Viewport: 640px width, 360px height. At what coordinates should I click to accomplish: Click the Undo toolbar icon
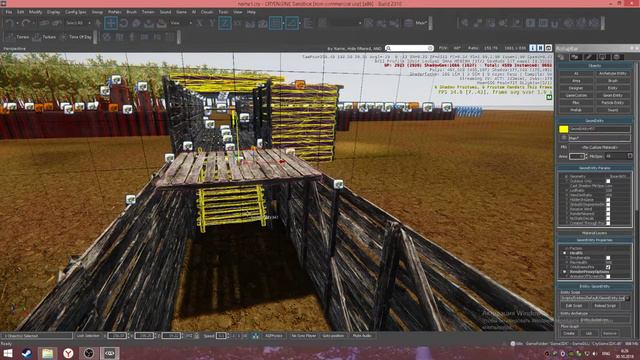pyautogui.click(x=10, y=23)
